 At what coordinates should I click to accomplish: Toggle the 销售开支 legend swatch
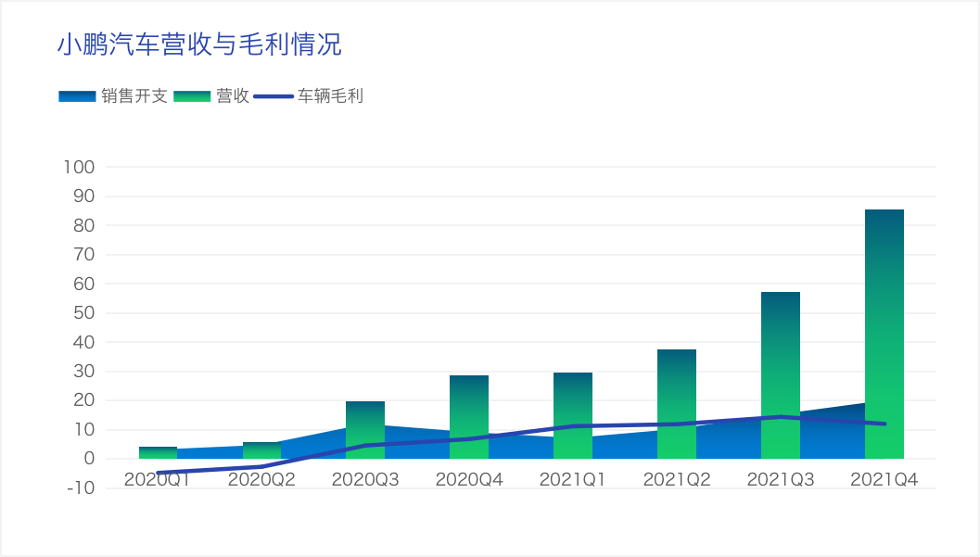[77, 96]
